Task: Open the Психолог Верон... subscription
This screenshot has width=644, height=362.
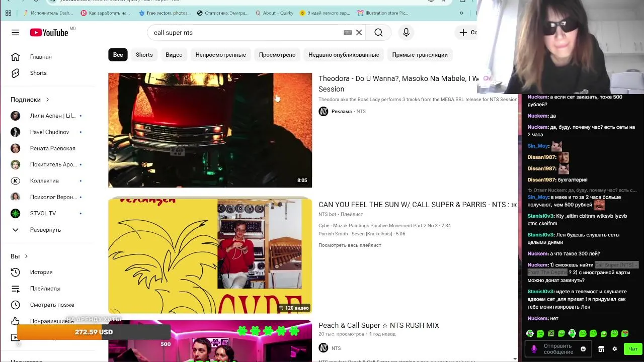Action: (48, 197)
